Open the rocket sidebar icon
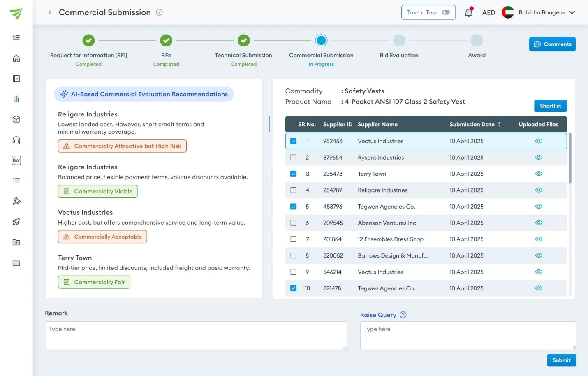This screenshot has width=588, height=376. coord(16,222)
